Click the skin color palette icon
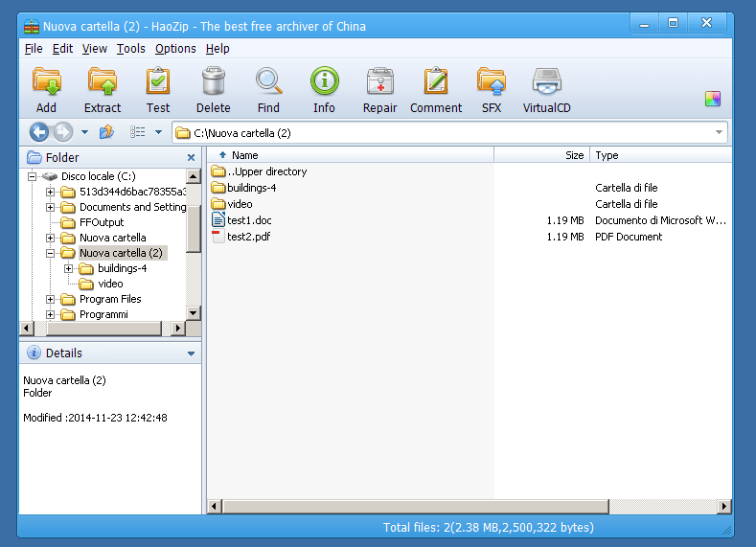This screenshot has height=547, width=756. tap(712, 99)
